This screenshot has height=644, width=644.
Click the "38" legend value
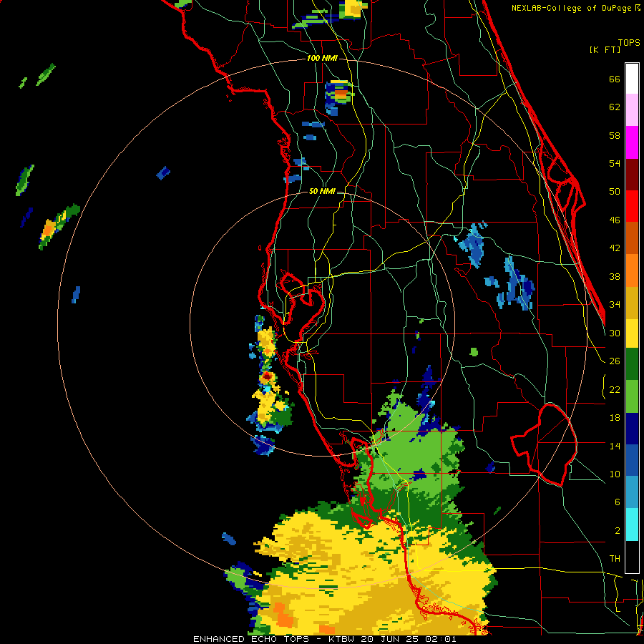coord(615,277)
